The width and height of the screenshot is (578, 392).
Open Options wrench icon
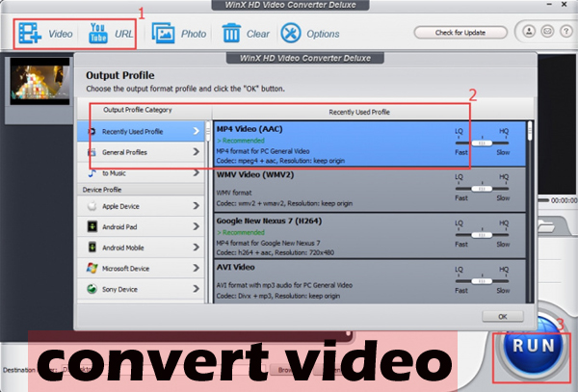291,33
